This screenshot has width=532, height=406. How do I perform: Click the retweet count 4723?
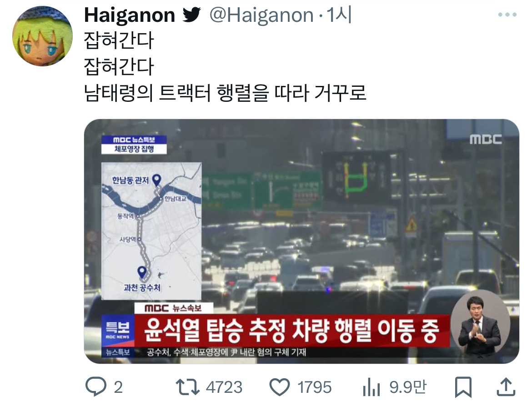224,387
